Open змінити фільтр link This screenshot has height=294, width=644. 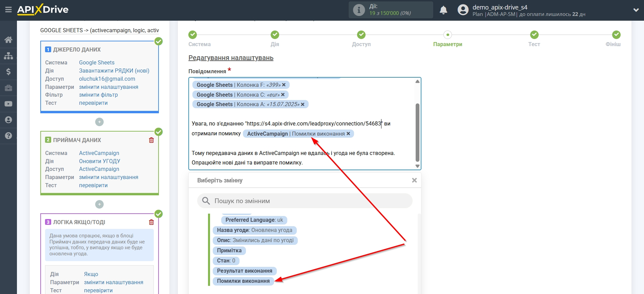tap(99, 95)
